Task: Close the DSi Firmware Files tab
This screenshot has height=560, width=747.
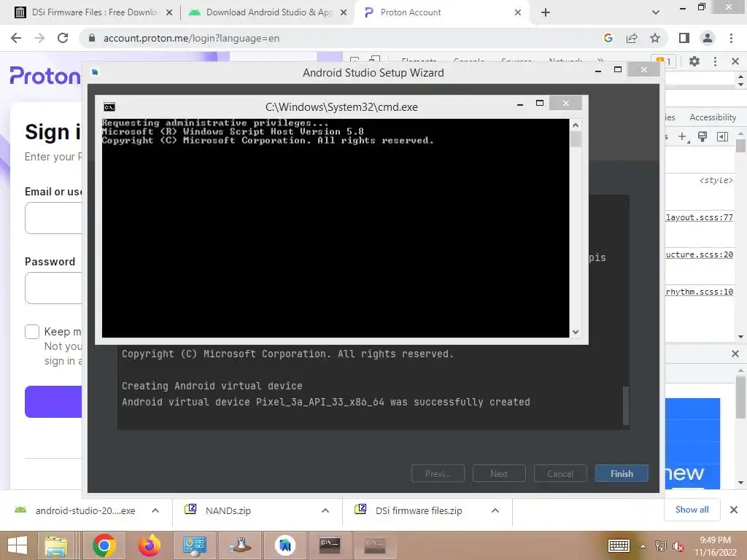Action: [x=169, y=12]
